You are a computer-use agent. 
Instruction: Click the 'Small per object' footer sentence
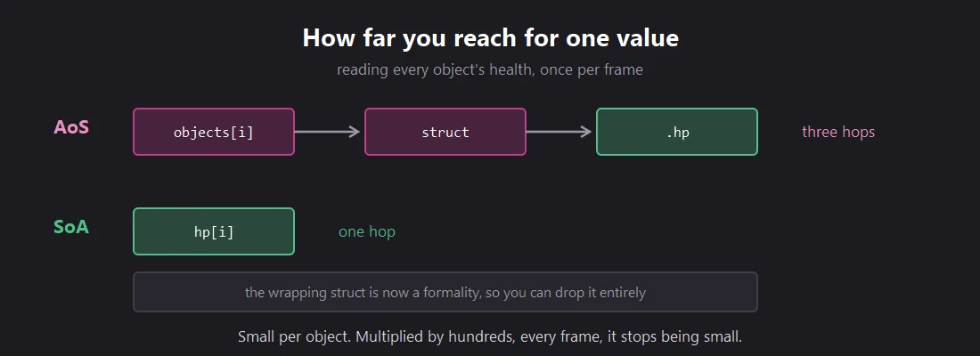[490, 337]
